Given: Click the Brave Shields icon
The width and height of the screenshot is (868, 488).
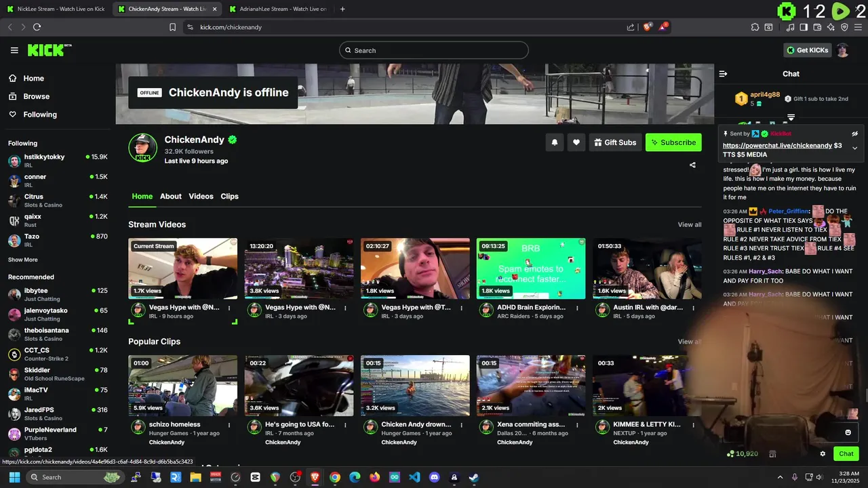Looking at the screenshot, I should [x=647, y=27].
